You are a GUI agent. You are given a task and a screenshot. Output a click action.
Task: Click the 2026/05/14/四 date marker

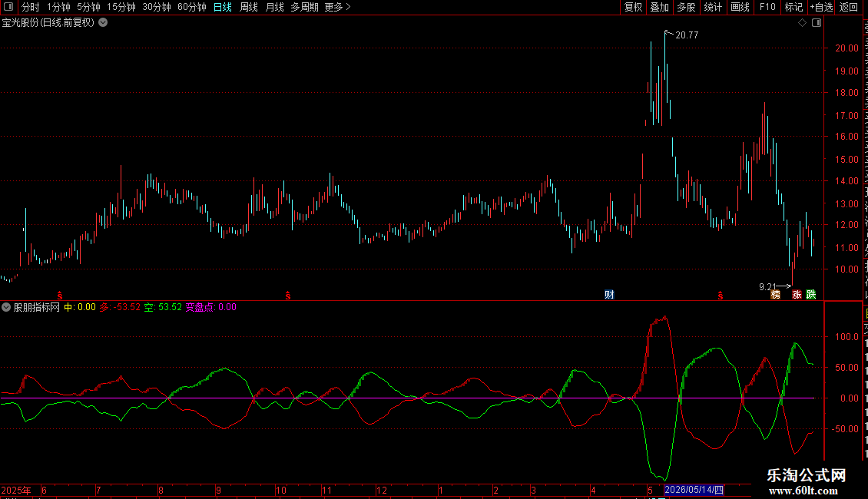[694, 490]
